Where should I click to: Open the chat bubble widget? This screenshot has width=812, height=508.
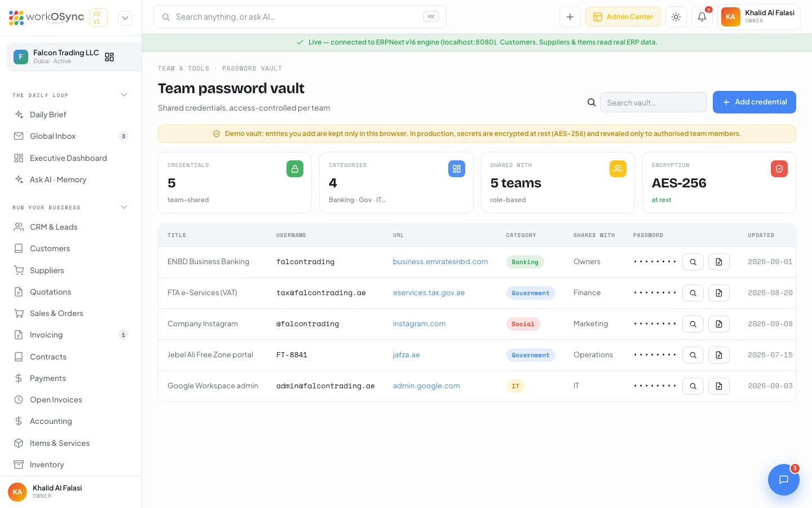784,480
